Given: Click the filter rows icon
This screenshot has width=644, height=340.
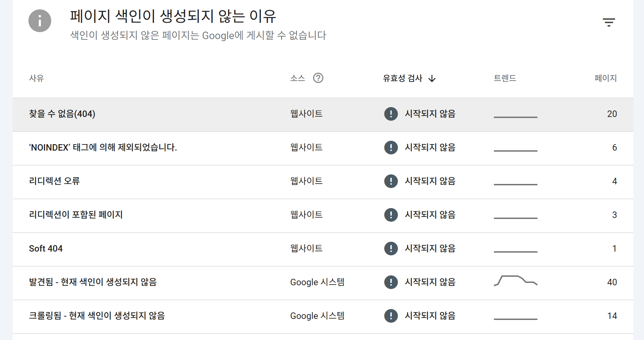Looking at the screenshot, I should pyautogui.click(x=609, y=22).
